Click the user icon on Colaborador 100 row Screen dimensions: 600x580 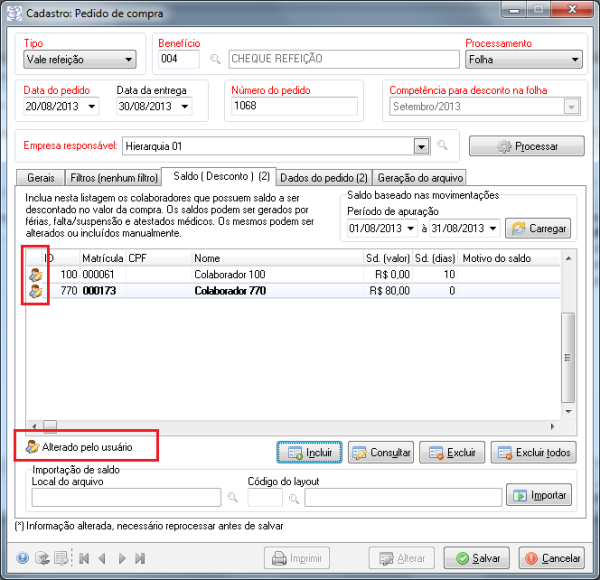(35, 273)
